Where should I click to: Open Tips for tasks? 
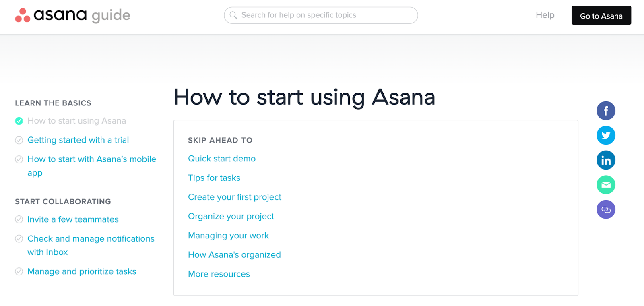[x=214, y=178]
